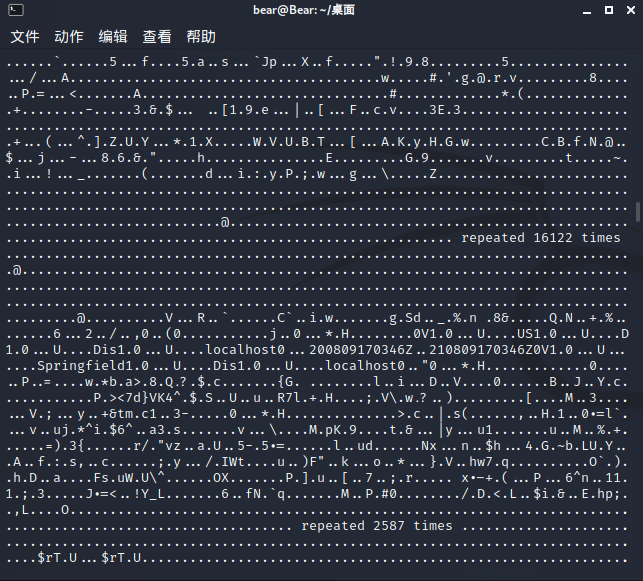Click the text "3E.3"
This screenshot has height=581, width=643.
point(445,110)
